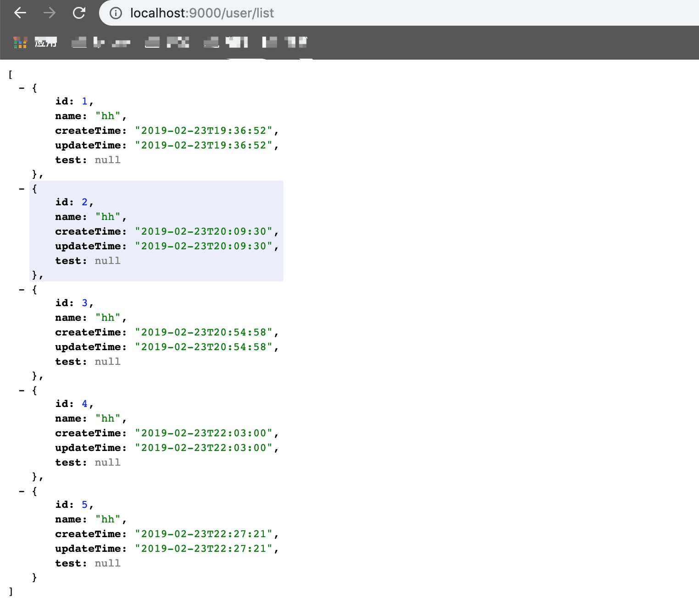Click updateTime value "2019-02-23T22:03:00"
The height and width of the screenshot is (616, 699).
coord(204,448)
